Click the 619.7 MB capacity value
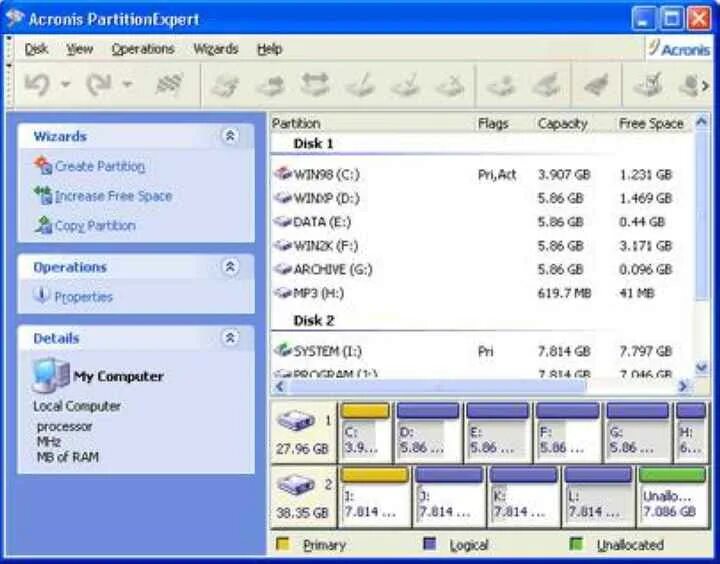The image size is (720, 564). coord(564,293)
